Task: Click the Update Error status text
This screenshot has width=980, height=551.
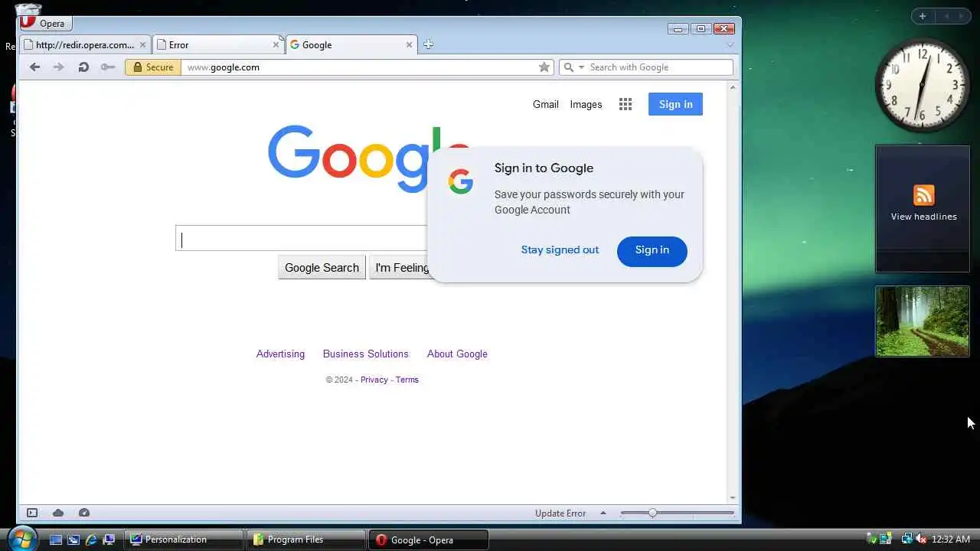Action: coord(560,514)
